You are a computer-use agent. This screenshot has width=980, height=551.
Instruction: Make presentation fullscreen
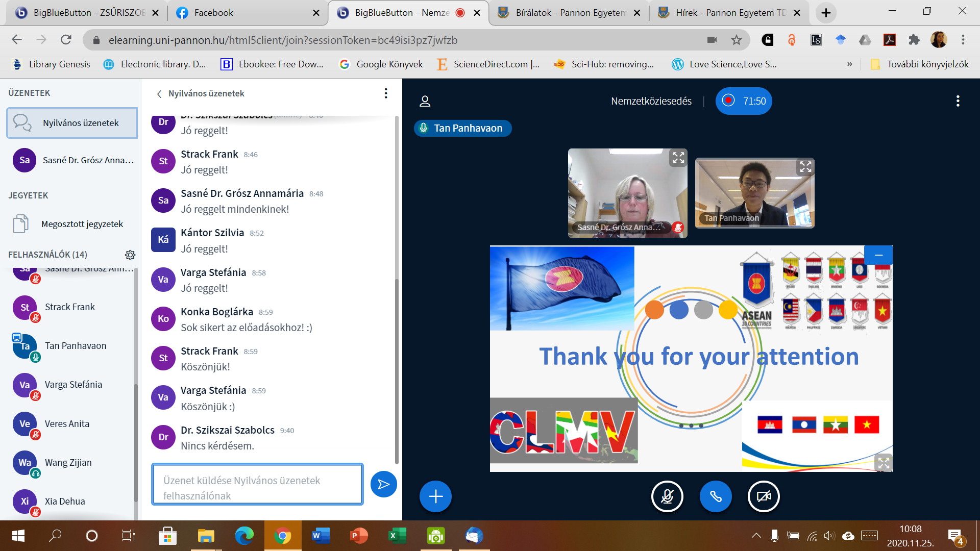(884, 463)
